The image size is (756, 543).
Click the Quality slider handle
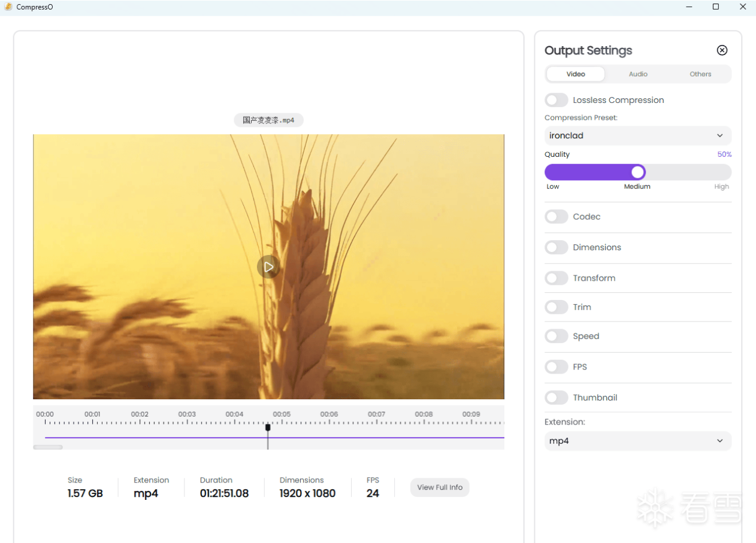[x=638, y=172]
